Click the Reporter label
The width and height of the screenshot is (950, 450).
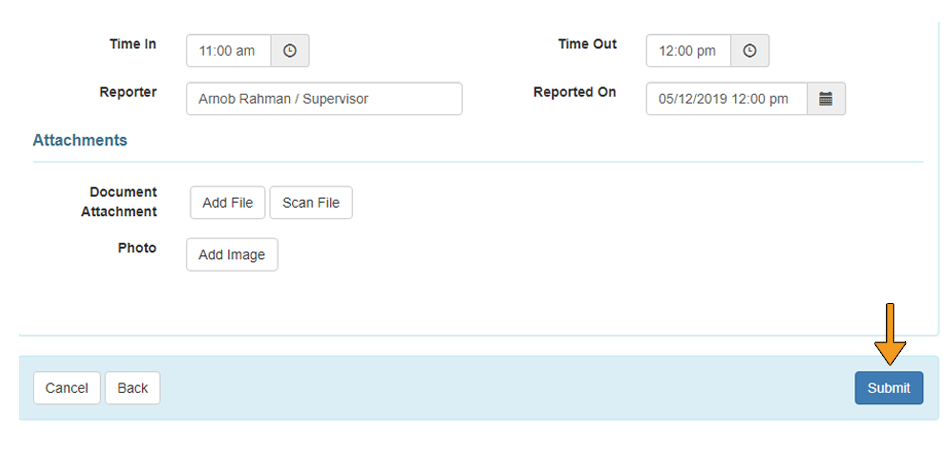(x=128, y=92)
